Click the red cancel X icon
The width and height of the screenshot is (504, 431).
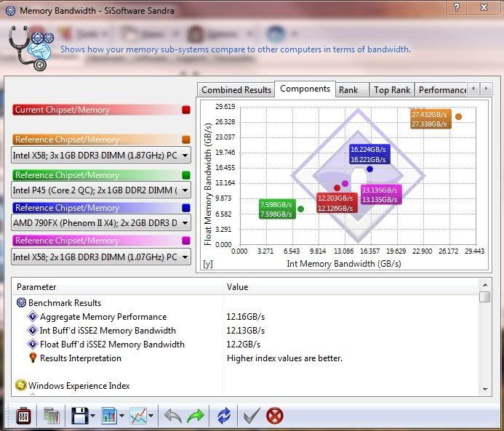[275, 416]
